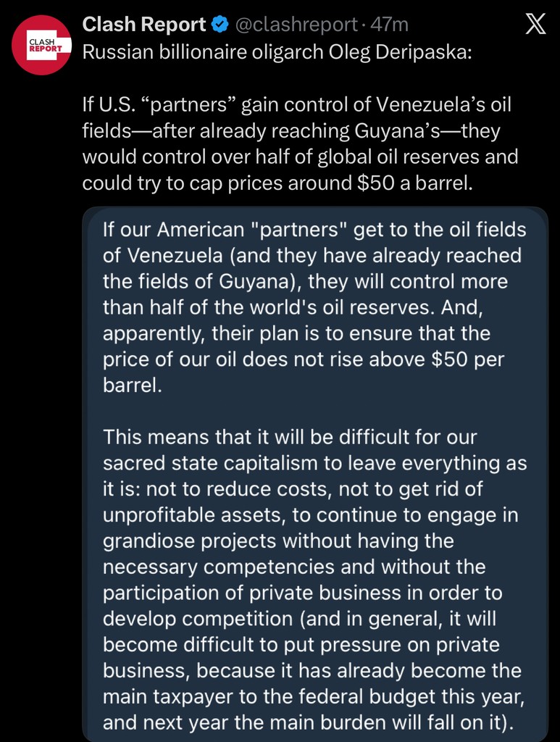Click the X logo icon
The width and height of the screenshot is (560, 742).
tap(535, 25)
